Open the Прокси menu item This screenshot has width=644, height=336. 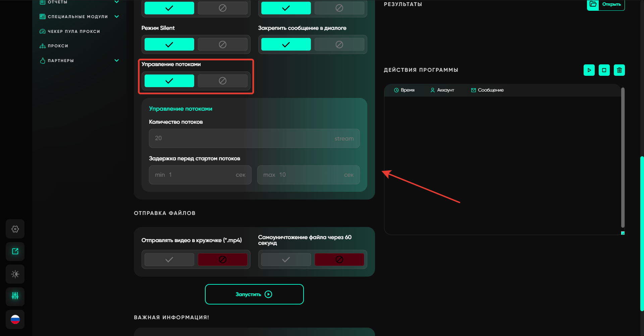pos(58,46)
